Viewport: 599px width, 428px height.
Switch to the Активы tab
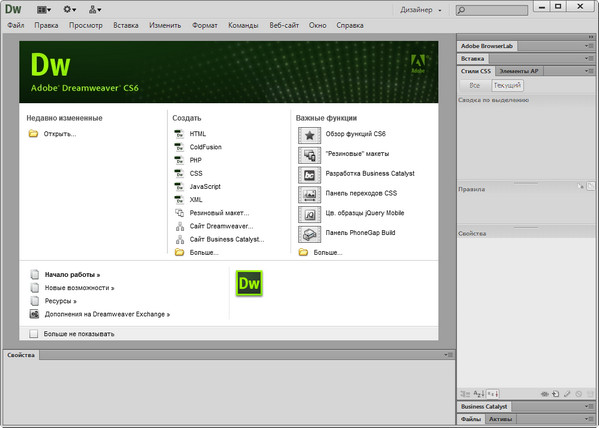(x=500, y=419)
